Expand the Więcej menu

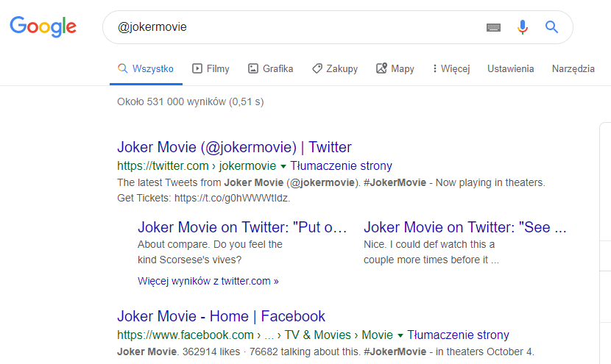451,68
